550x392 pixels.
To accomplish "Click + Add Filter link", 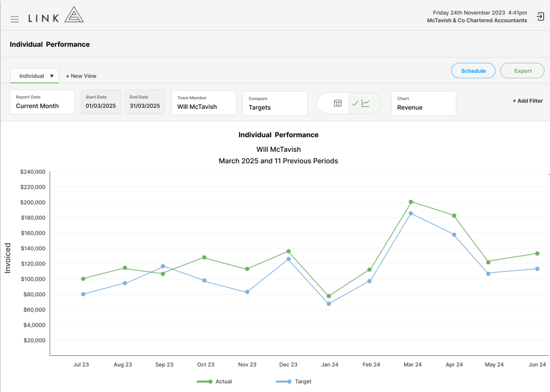I will [x=528, y=101].
